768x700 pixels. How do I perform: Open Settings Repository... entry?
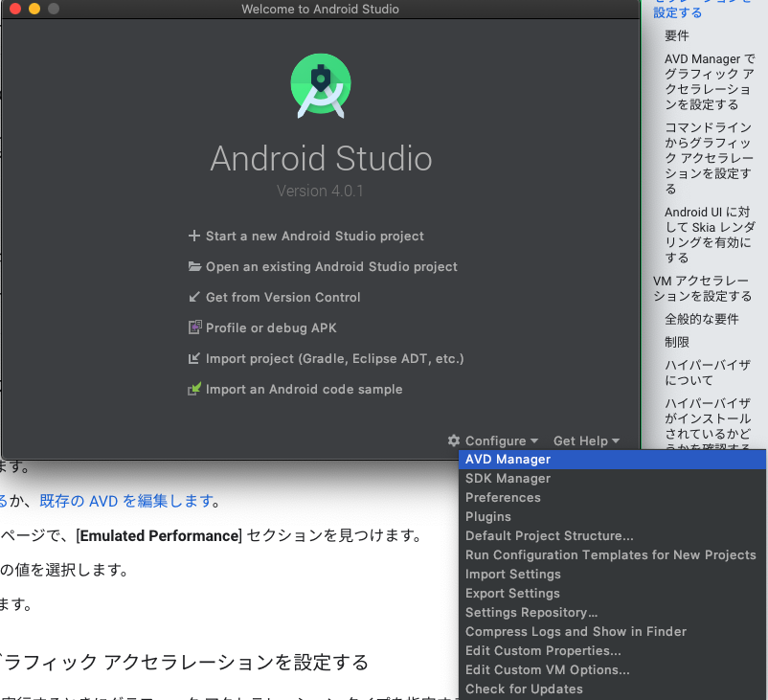[612, 612]
